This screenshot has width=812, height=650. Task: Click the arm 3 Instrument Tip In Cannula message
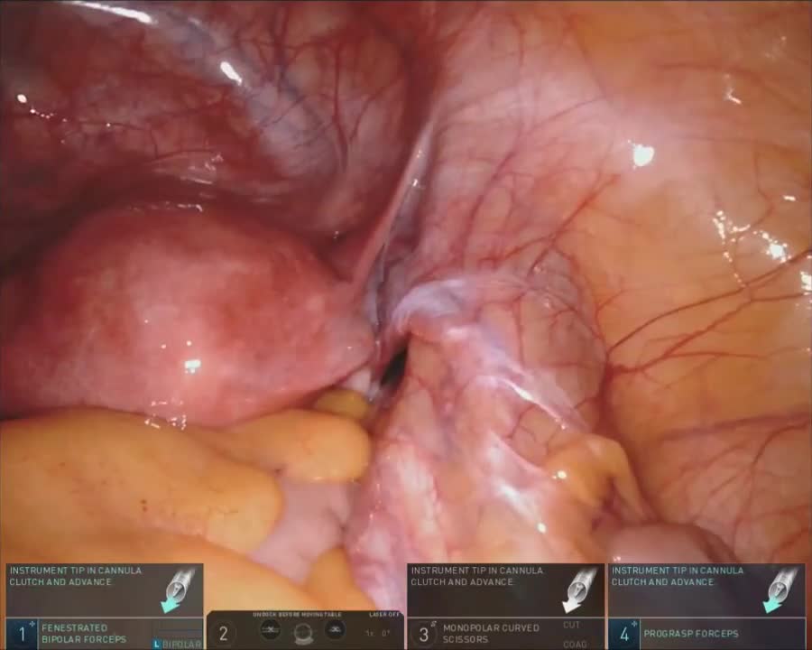tap(477, 576)
